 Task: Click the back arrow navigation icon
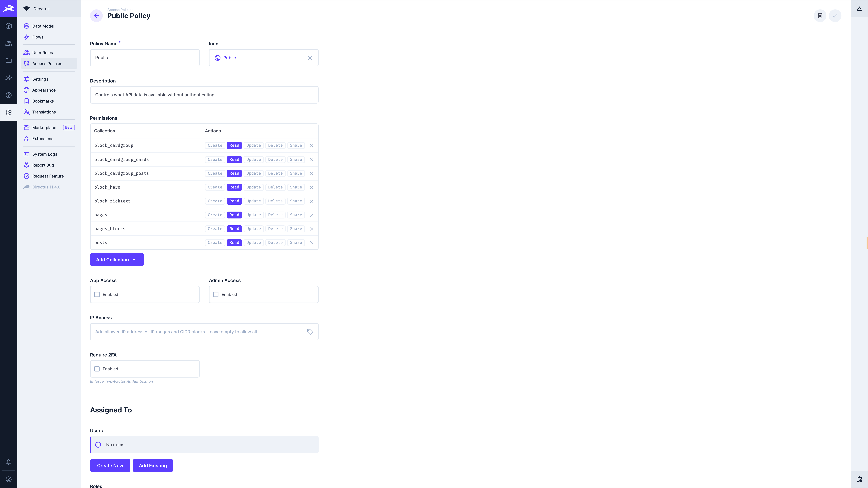(96, 15)
